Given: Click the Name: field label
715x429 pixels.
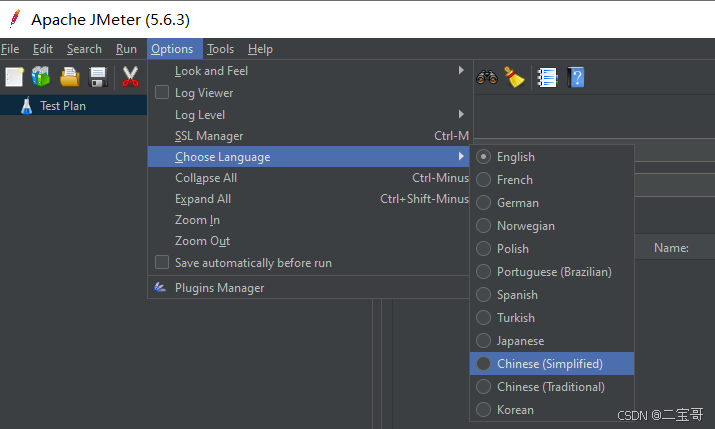Looking at the screenshot, I should (x=671, y=248).
